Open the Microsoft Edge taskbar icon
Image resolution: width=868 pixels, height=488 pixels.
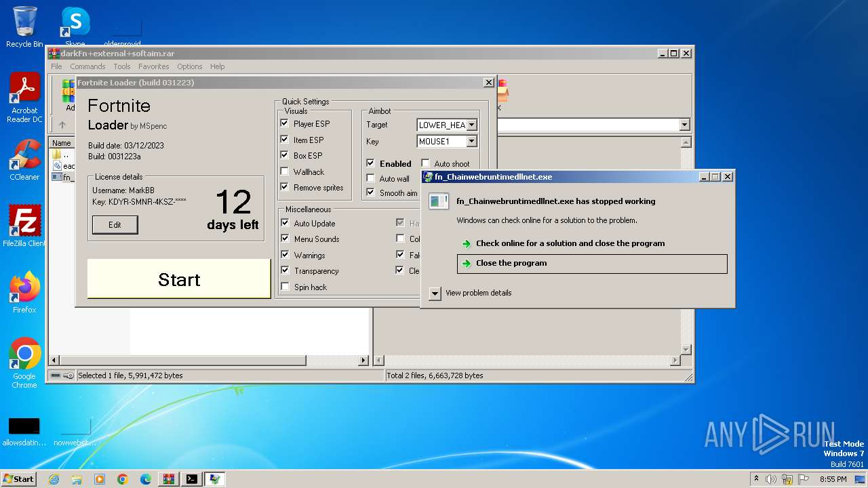click(146, 479)
